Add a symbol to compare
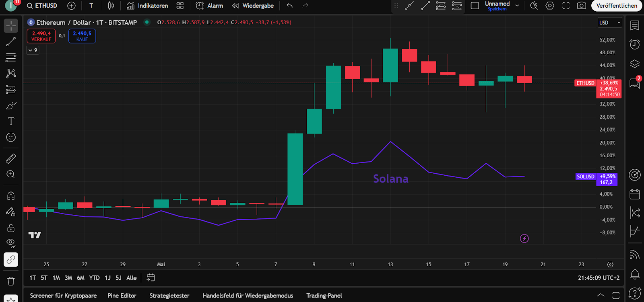 (71, 6)
